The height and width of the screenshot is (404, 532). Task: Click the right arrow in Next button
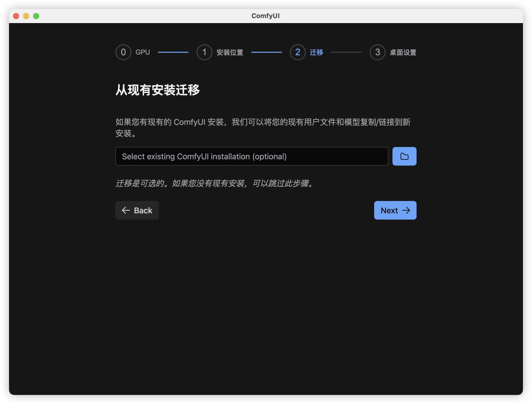(x=406, y=210)
